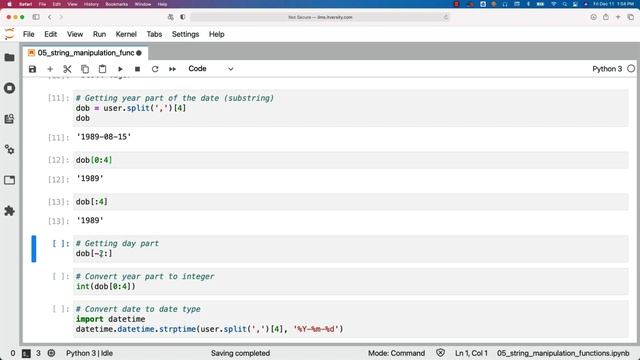Image resolution: width=640 pixels, height=360 pixels.
Task: Open the Run menu
Action: tap(99, 34)
